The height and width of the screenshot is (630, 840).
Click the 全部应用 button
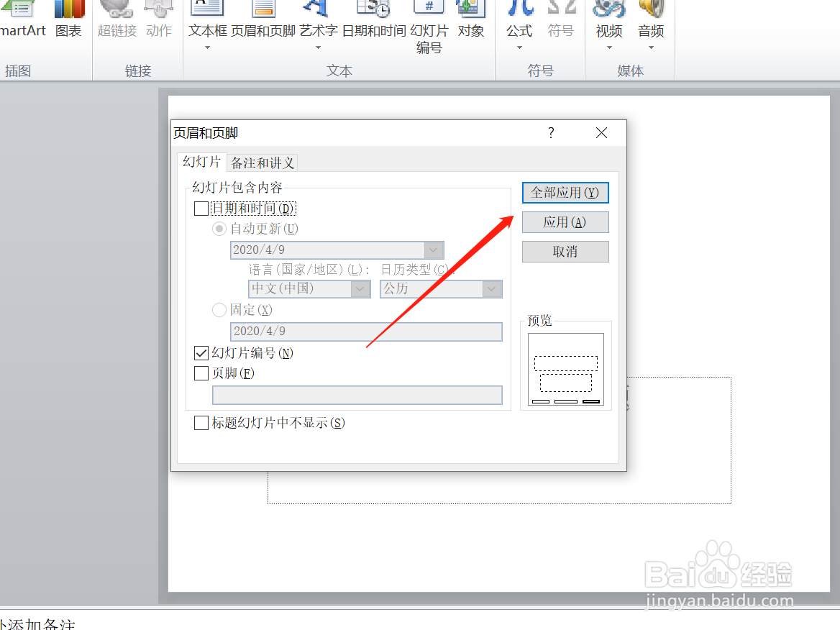(565, 192)
